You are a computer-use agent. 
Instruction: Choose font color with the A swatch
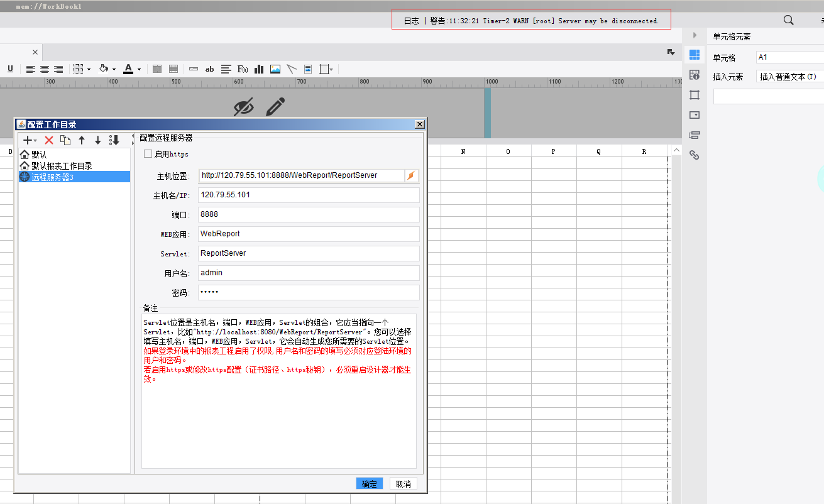(x=128, y=69)
